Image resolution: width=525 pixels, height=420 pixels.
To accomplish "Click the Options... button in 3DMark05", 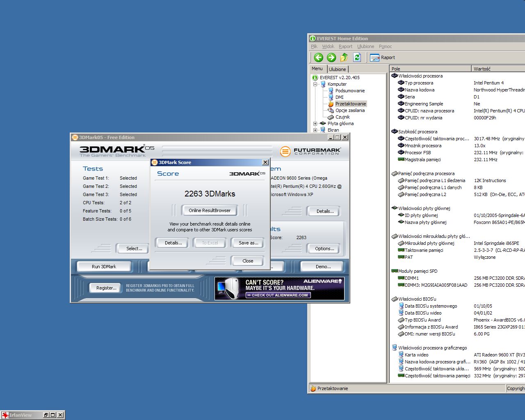I will tap(324, 249).
